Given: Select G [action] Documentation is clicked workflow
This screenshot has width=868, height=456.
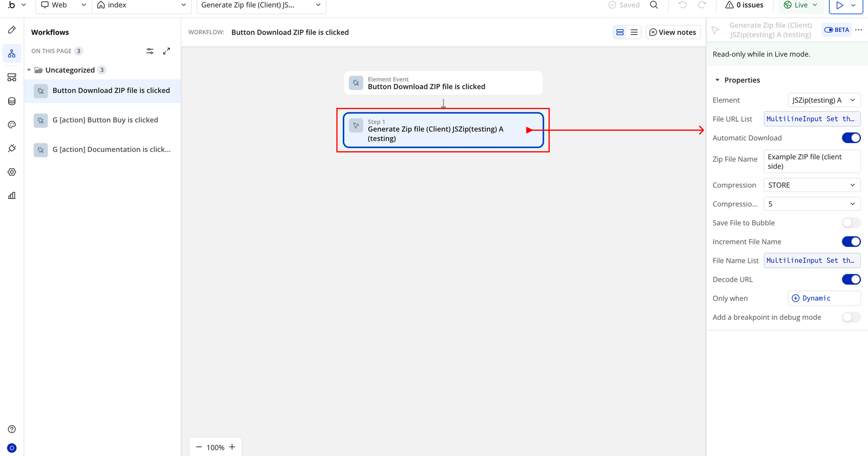Looking at the screenshot, I should coord(103,149).
